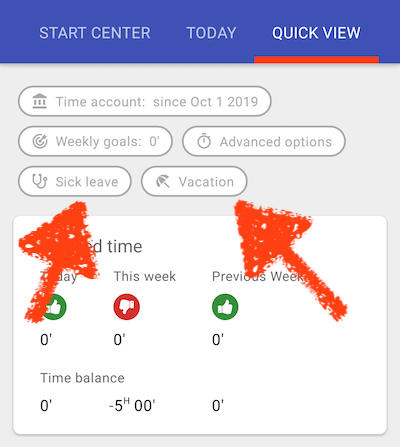Open the Time account since Oct 1 2019 chip
This screenshot has width=400, height=447.
(x=145, y=101)
